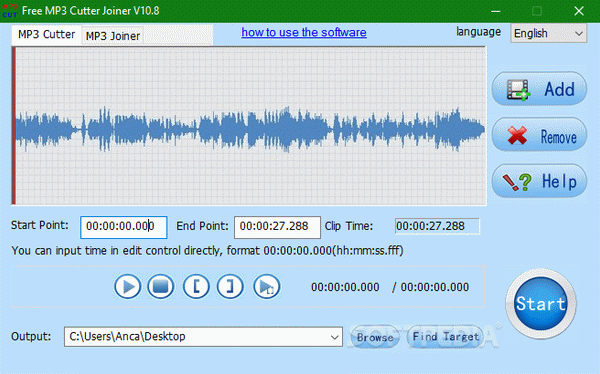Open Help with the question mark button
Image resolution: width=600 pixels, height=374 pixels.
539,181
